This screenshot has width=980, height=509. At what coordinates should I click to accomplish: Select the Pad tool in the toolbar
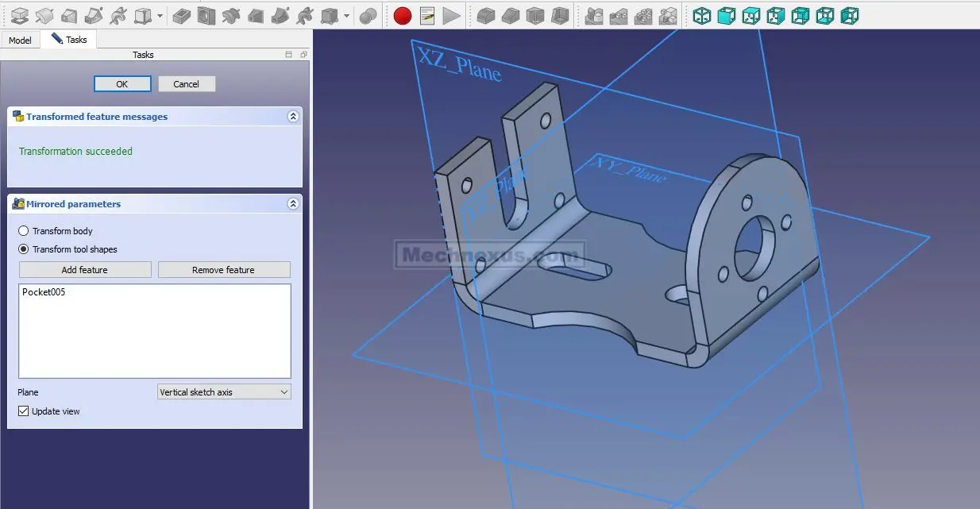(19, 15)
